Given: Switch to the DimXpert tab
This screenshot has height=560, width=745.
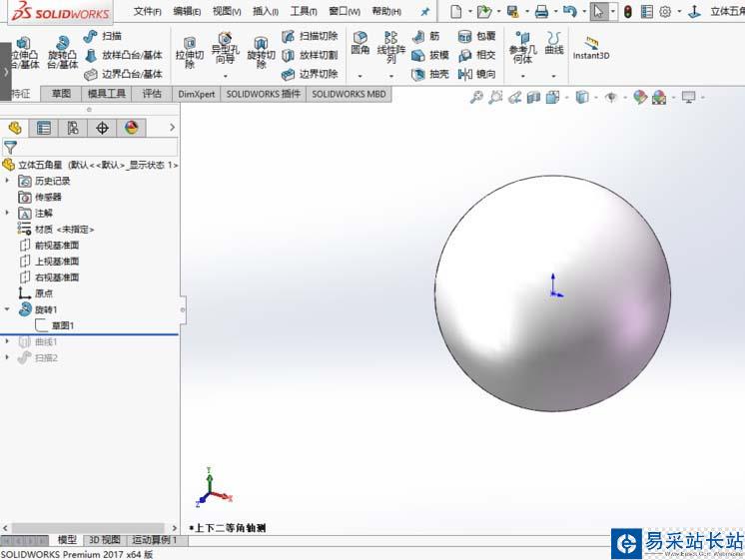Looking at the screenshot, I should click(x=196, y=94).
